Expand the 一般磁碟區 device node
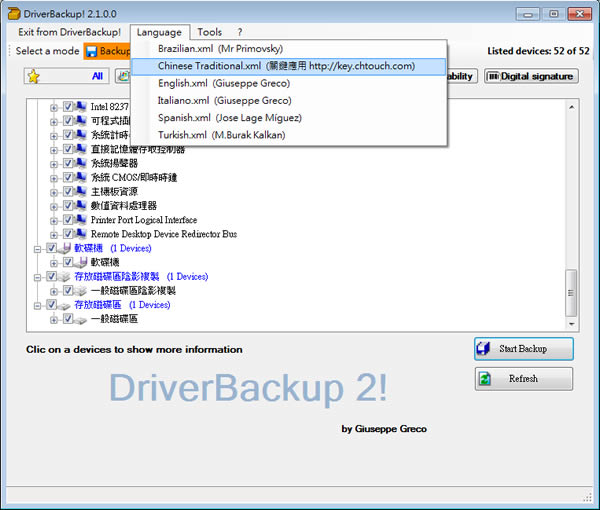This screenshot has width=600, height=510. pos(54,320)
